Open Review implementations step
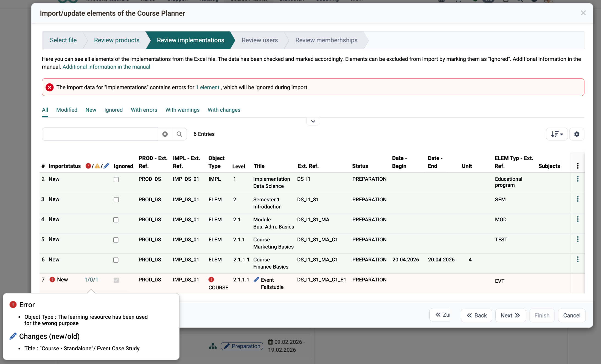The height and width of the screenshot is (364, 601). coord(190,40)
